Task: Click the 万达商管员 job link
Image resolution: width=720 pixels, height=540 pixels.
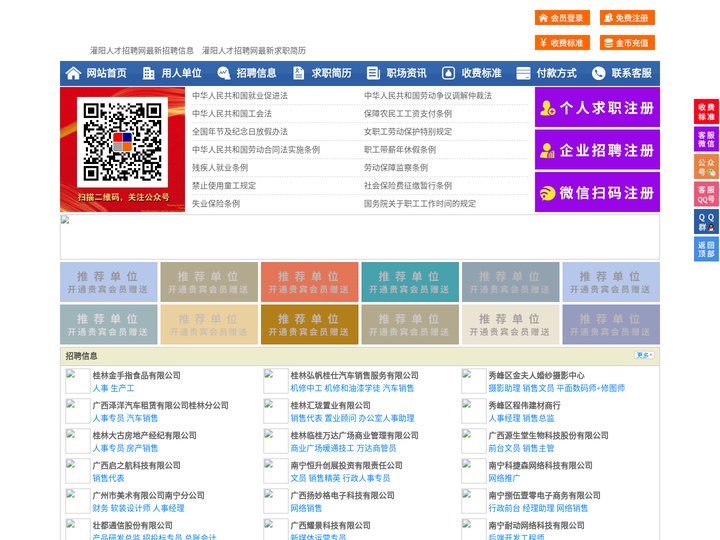Action: [x=377, y=448]
